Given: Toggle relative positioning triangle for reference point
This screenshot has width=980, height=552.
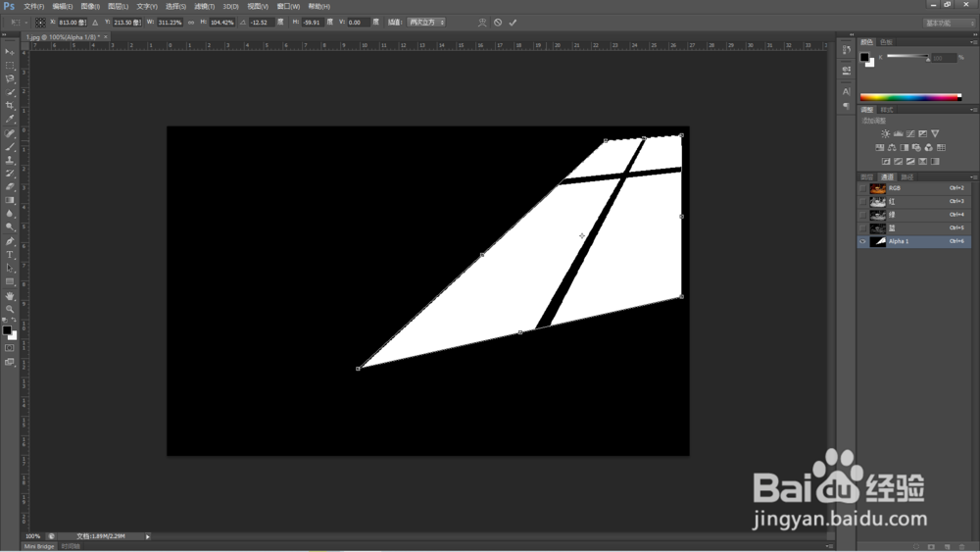Looking at the screenshot, I should point(95,23).
